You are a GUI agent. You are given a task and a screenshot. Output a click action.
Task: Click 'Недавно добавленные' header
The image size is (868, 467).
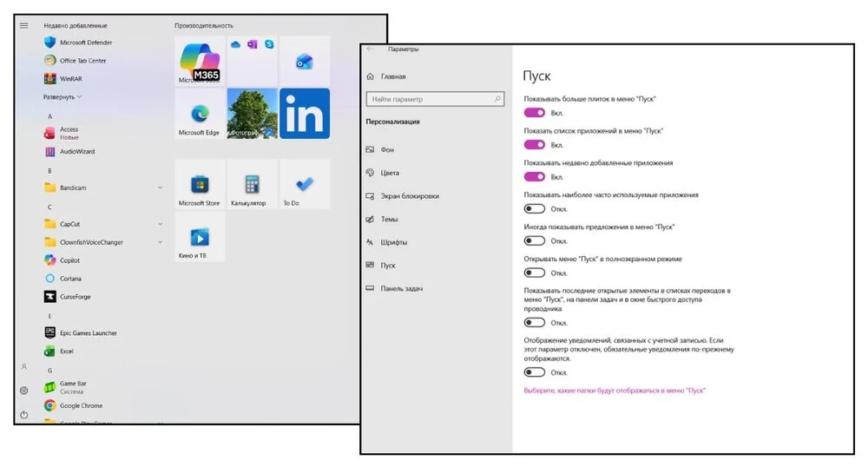click(x=76, y=25)
